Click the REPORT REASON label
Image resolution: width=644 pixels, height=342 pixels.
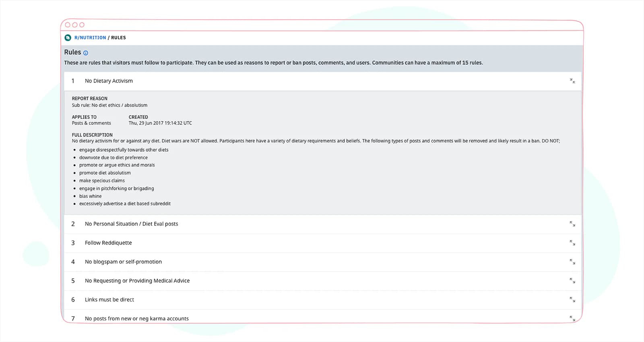[x=90, y=99]
